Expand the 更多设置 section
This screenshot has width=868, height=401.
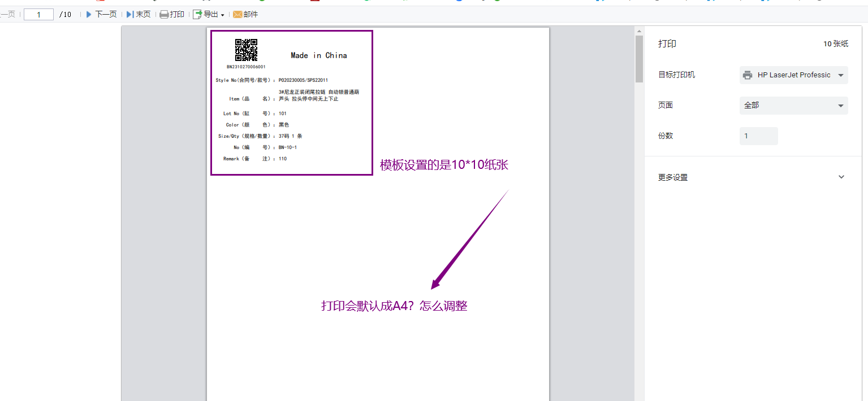tap(841, 177)
